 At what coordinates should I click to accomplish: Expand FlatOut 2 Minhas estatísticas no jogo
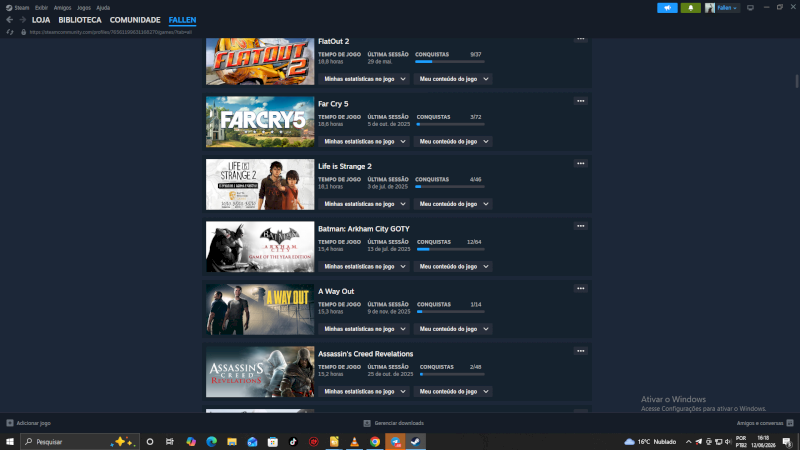(364, 79)
